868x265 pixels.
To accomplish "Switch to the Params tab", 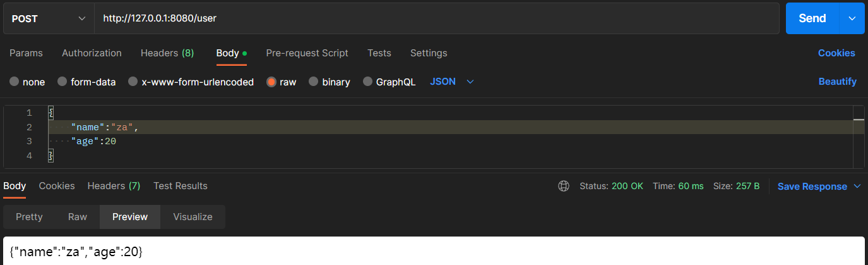I will (26, 53).
